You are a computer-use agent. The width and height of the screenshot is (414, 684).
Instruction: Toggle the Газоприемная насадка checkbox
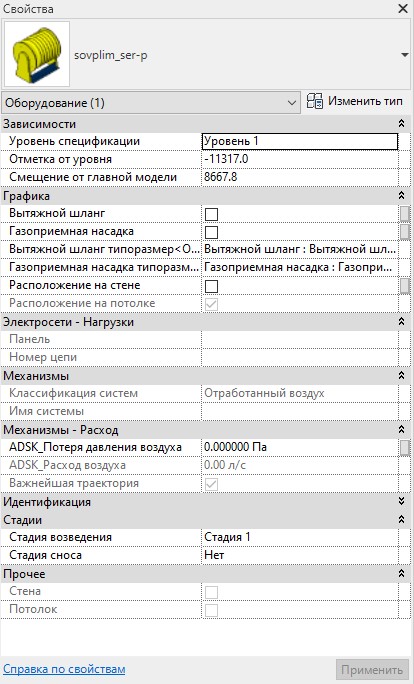tap(212, 232)
